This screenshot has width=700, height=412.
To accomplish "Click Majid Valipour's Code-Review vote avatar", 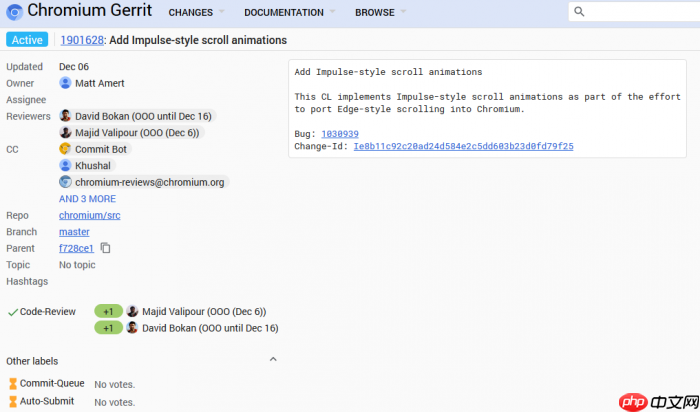I will (132, 311).
